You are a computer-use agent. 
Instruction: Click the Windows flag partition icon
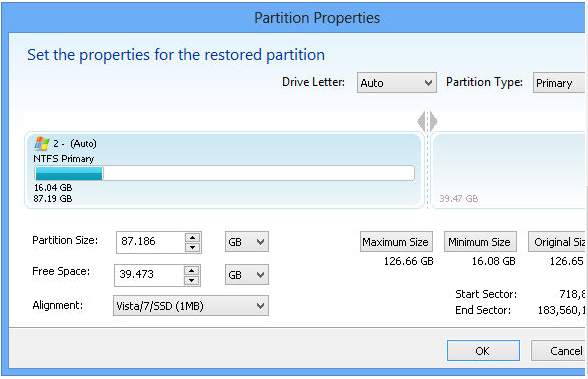(42, 143)
